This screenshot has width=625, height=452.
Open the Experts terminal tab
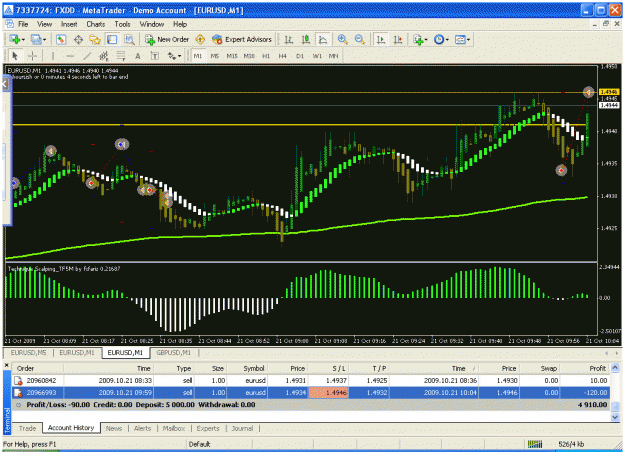click(208, 428)
